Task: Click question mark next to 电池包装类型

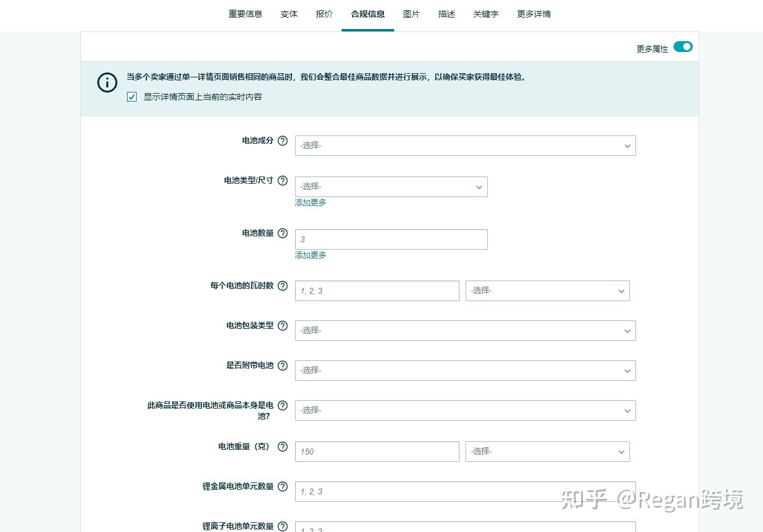Action: pyautogui.click(x=282, y=326)
